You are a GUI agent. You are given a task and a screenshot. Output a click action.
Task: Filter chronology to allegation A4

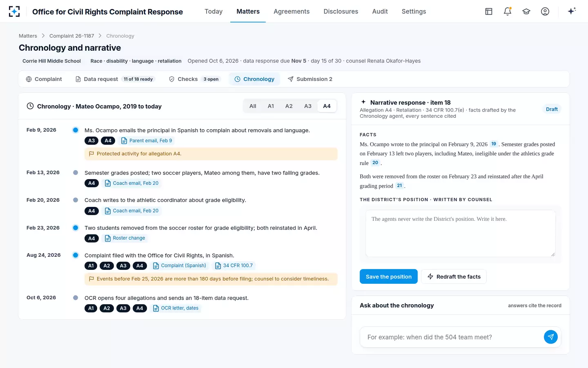point(327,106)
